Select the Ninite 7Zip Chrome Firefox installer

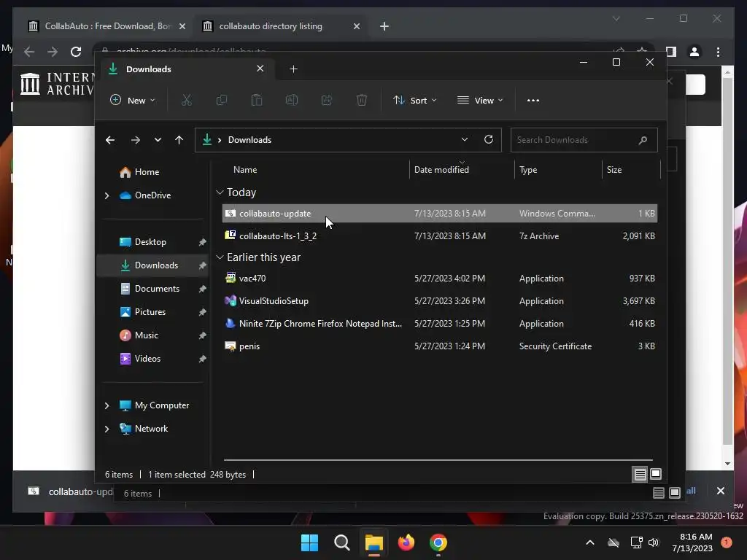(x=440, y=324)
